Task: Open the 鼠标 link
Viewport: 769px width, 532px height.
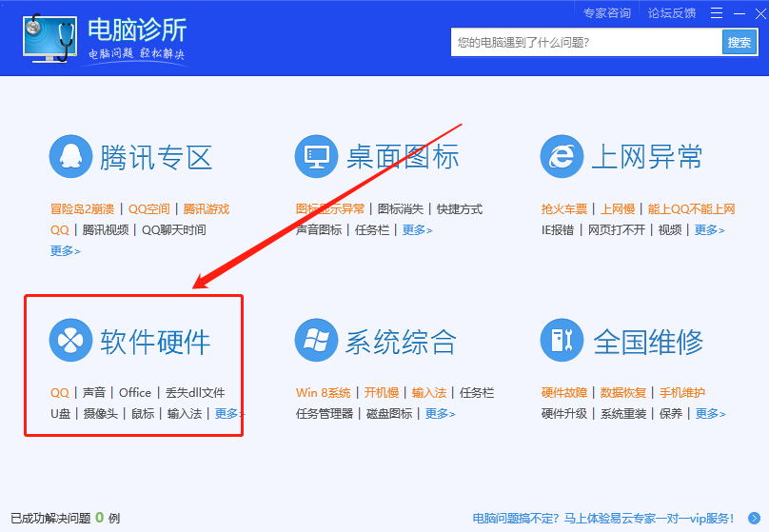Action: click(x=143, y=413)
